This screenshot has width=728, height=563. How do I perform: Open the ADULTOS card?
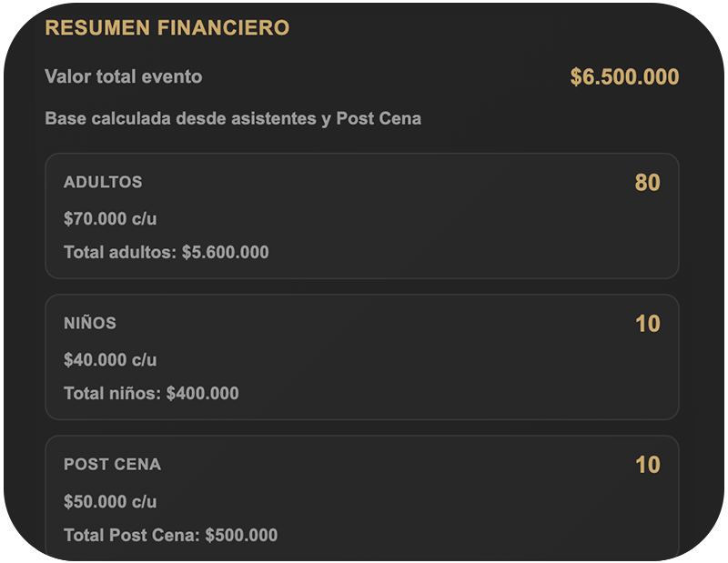(x=362, y=216)
